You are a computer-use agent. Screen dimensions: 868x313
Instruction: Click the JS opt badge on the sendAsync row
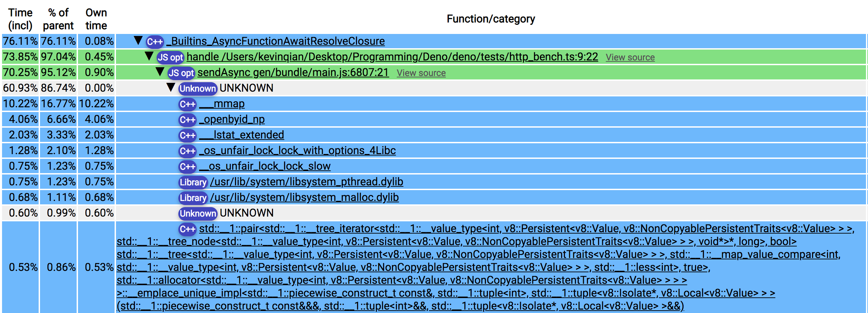[181, 73]
